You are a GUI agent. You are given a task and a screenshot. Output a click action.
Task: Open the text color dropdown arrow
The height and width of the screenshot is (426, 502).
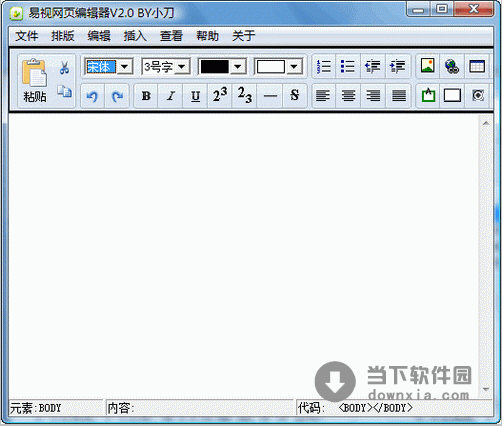(x=237, y=67)
